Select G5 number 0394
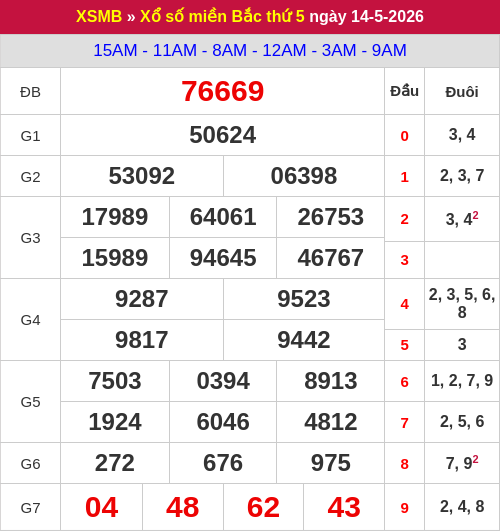The width and height of the screenshot is (500, 531). tap(223, 381)
